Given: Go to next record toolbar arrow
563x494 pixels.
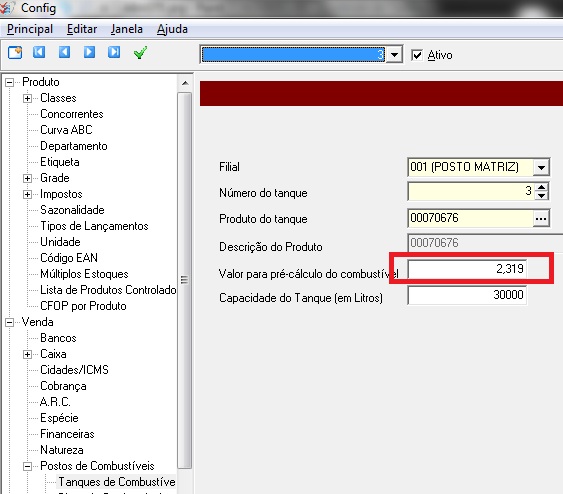Looking at the screenshot, I should pyautogui.click(x=89, y=52).
